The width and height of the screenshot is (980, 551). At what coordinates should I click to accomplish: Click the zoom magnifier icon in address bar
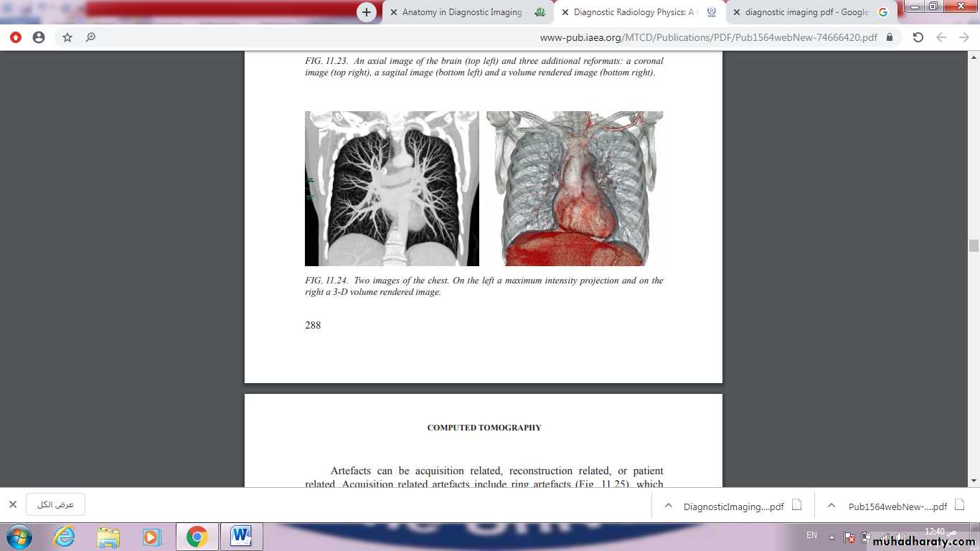click(x=90, y=37)
